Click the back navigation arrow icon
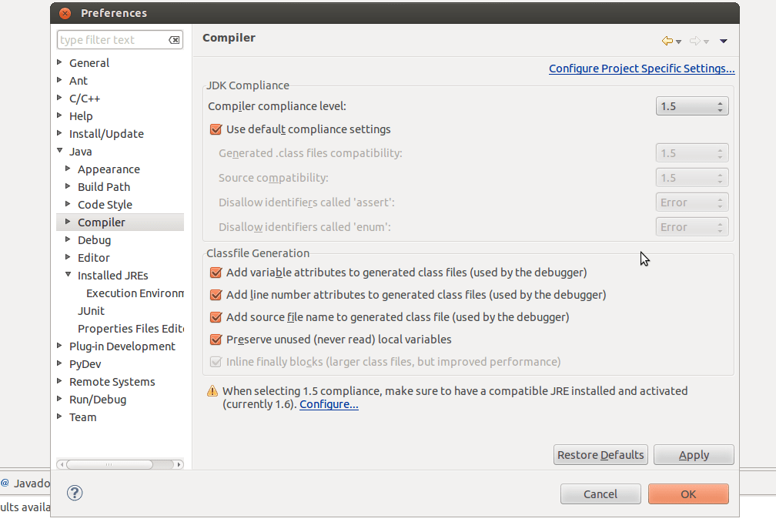The height and width of the screenshot is (532, 776). tap(667, 41)
